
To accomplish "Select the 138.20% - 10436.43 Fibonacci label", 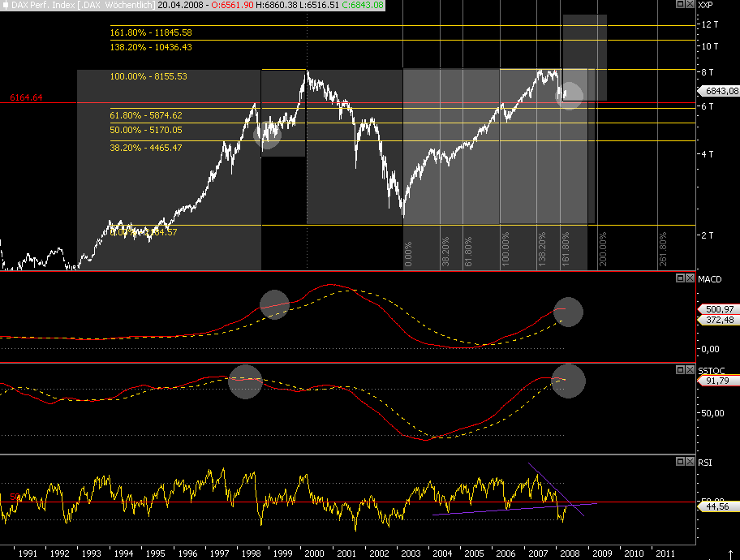I will pos(151,47).
